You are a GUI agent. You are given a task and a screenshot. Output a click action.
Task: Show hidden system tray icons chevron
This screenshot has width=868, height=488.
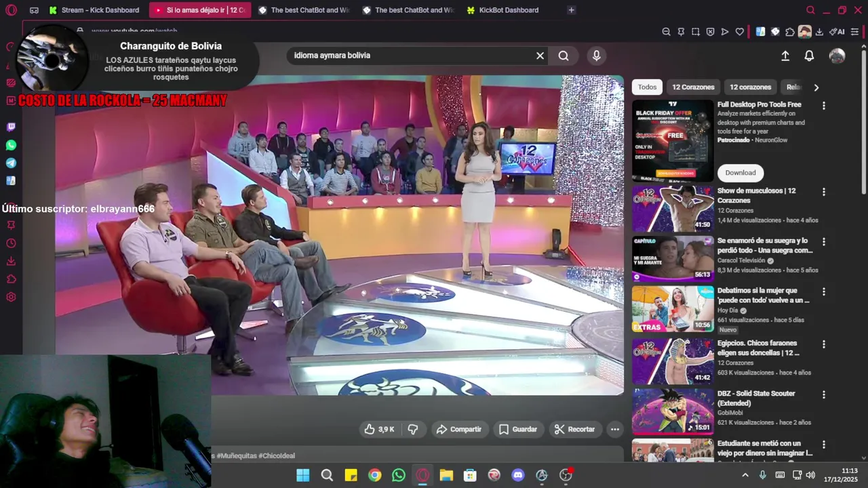click(x=745, y=475)
